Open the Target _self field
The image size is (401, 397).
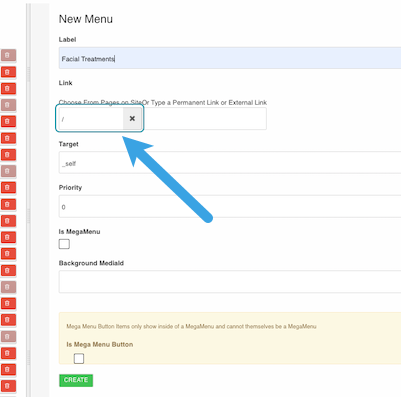click(230, 162)
